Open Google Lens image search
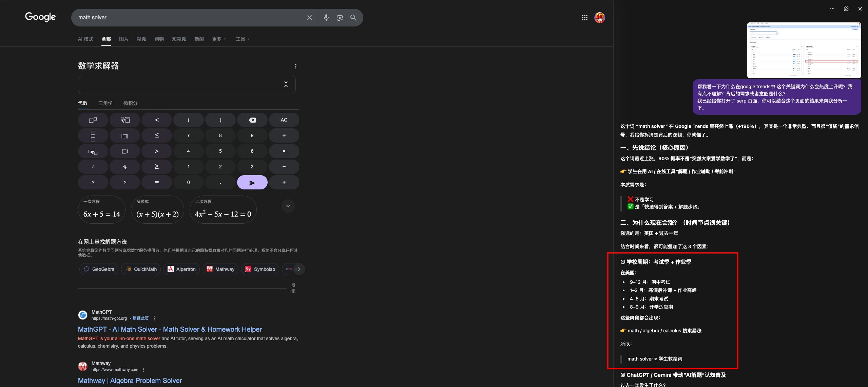This screenshot has height=387, width=868. (340, 18)
